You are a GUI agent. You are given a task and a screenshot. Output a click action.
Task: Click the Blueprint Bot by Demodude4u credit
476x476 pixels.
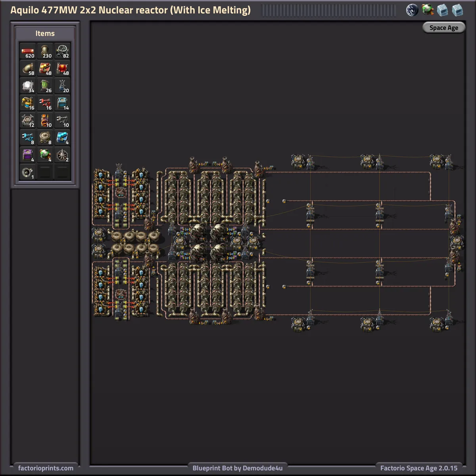238,468
